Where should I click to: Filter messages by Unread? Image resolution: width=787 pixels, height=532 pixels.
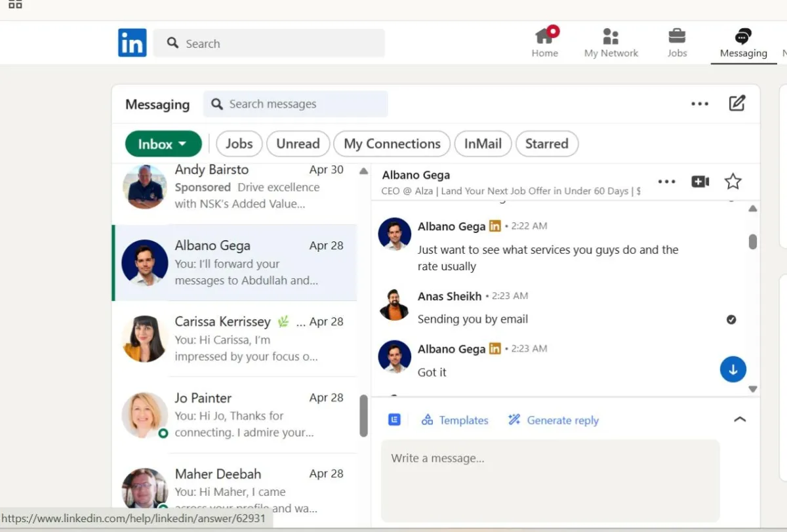pos(298,144)
